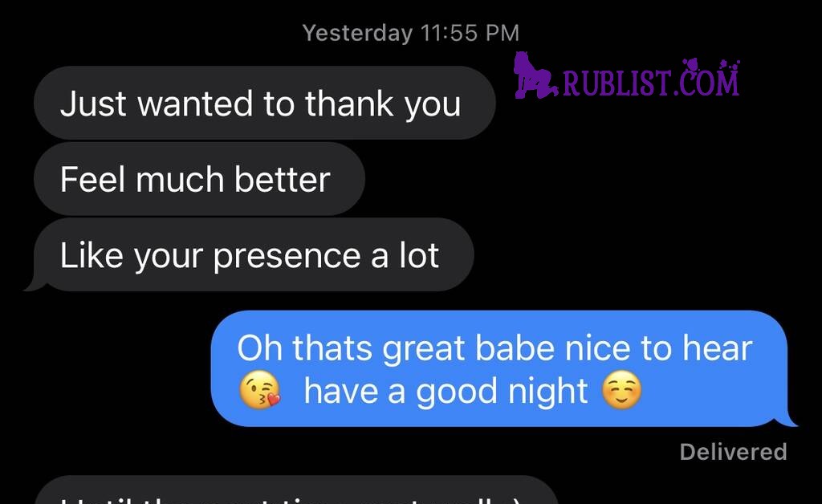Tap the partially visible bottom message bubble

point(296,490)
